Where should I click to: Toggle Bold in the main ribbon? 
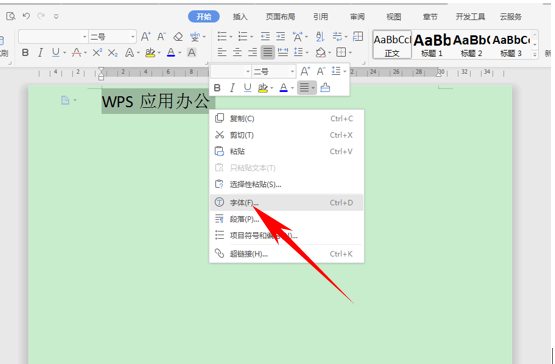(x=25, y=53)
